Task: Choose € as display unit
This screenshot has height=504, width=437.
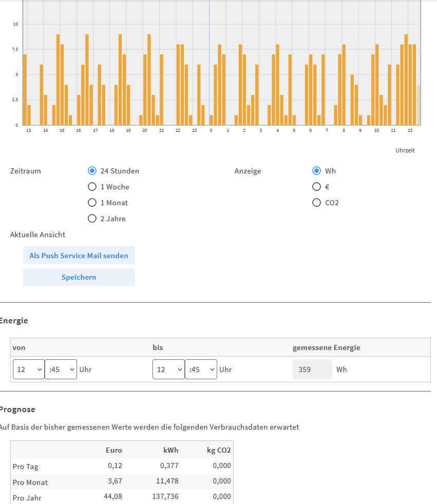Action: (316, 187)
